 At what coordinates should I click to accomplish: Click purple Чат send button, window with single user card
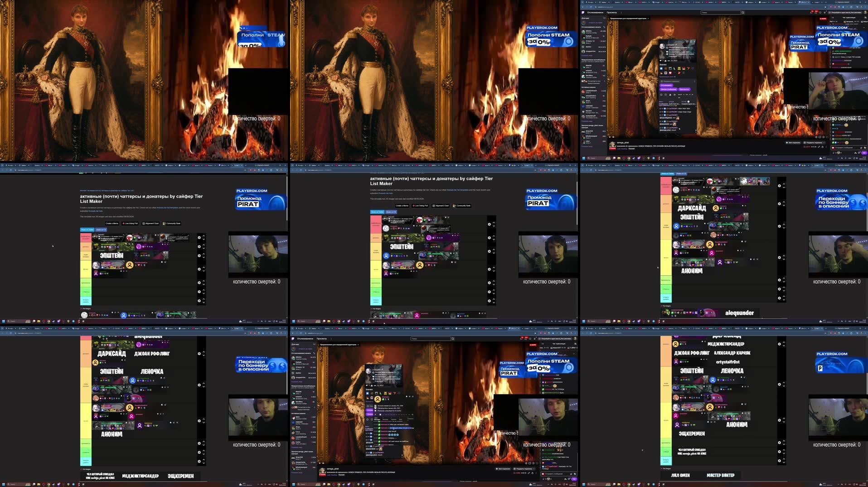864,153
